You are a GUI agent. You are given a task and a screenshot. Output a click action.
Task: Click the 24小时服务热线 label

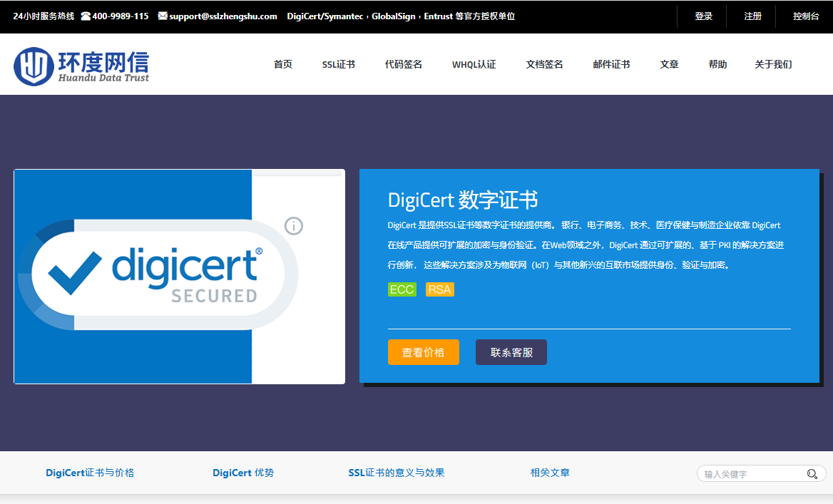point(44,16)
